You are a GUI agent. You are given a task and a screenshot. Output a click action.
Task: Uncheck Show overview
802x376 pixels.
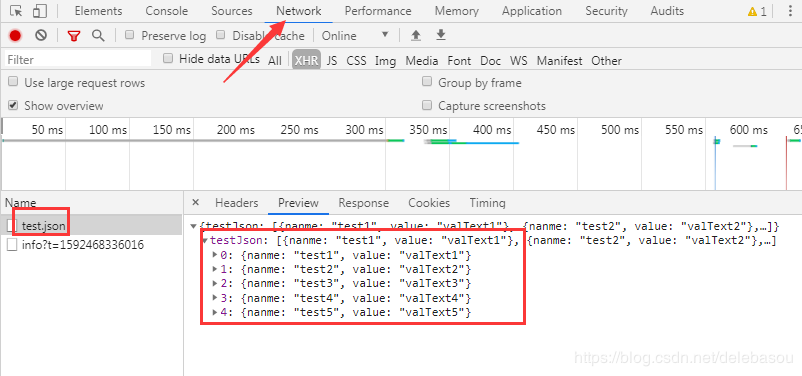(13, 105)
